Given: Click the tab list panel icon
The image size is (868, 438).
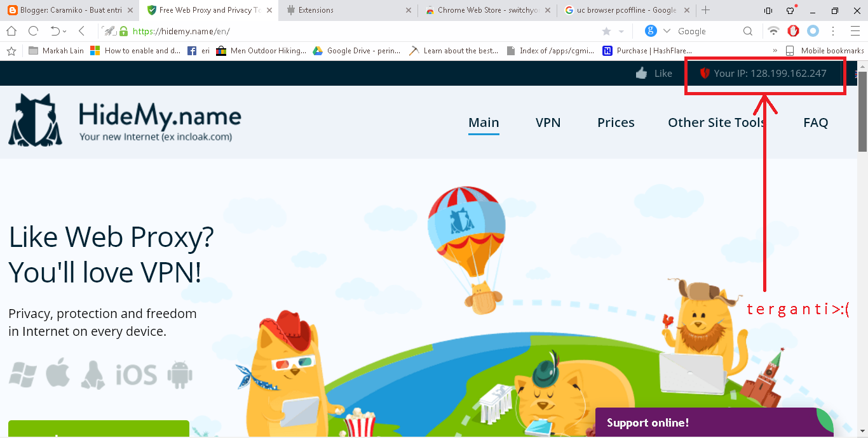Looking at the screenshot, I should click(x=768, y=11).
